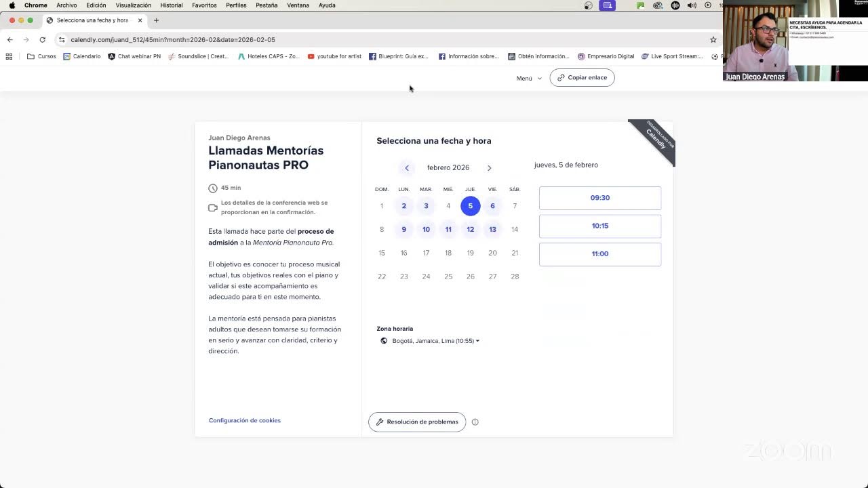
Task: Open the Apple menu
Action: pos(12,5)
